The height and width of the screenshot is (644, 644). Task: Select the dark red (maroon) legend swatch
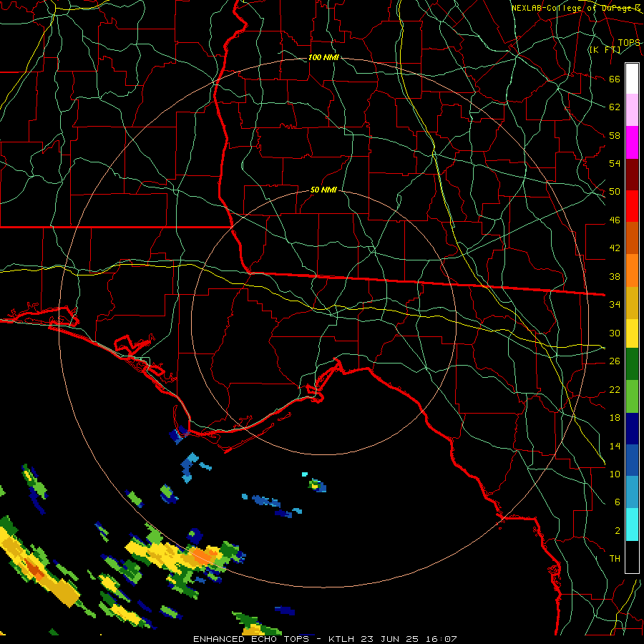pyautogui.click(x=632, y=175)
